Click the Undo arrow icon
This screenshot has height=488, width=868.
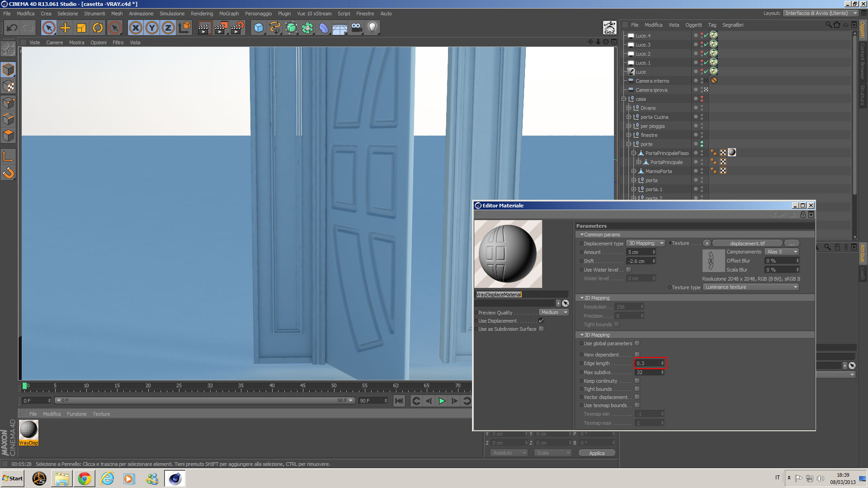coord(12,28)
